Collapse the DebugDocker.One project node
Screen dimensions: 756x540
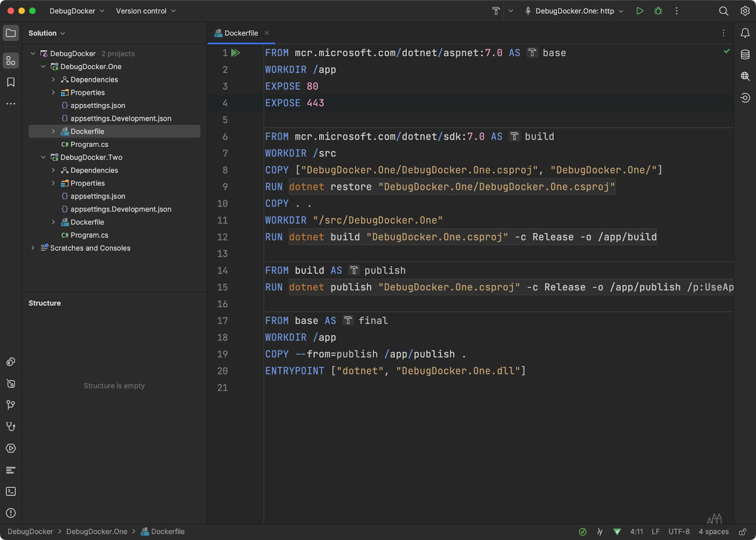[43, 67]
